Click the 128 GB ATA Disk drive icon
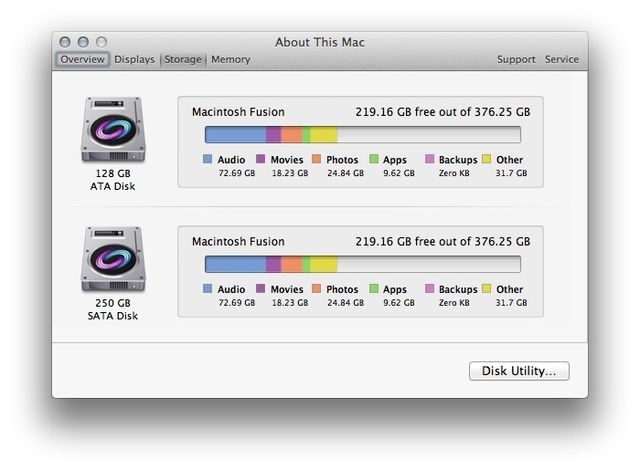 pyautogui.click(x=112, y=130)
